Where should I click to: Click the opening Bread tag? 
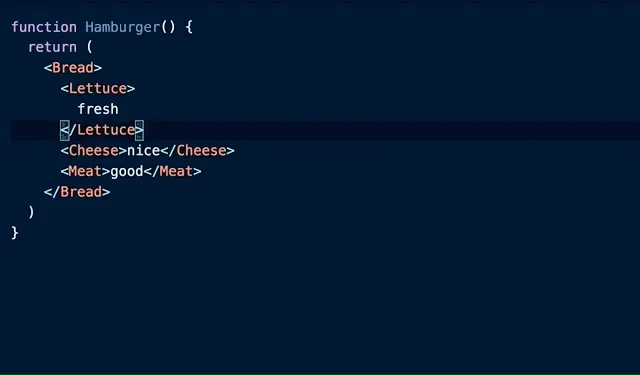[73, 68]
